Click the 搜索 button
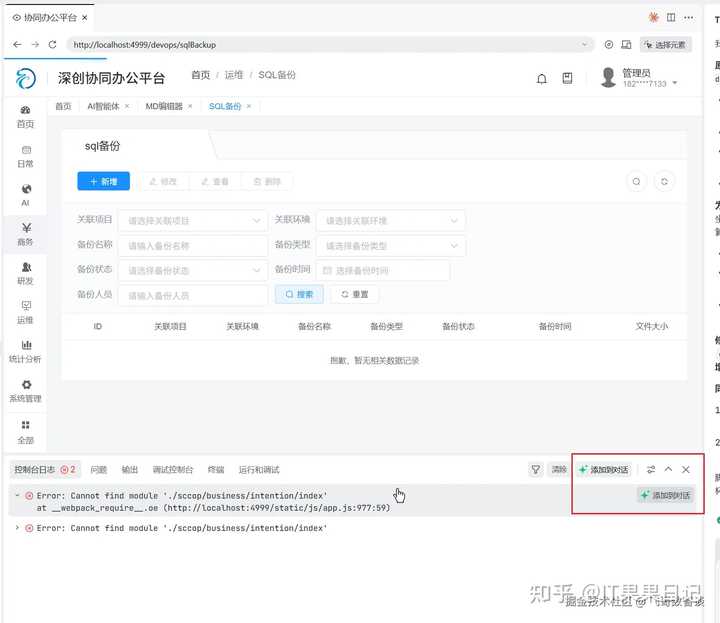Image resolution: width=720 pixels, height=623 pixels. [x=299, y=294]
